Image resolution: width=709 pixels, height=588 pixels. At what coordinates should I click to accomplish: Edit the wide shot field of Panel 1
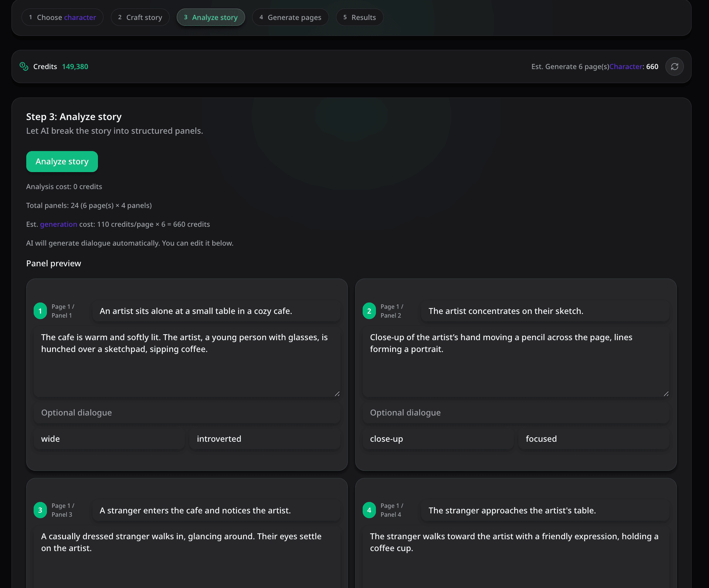[x=108, y=439]
